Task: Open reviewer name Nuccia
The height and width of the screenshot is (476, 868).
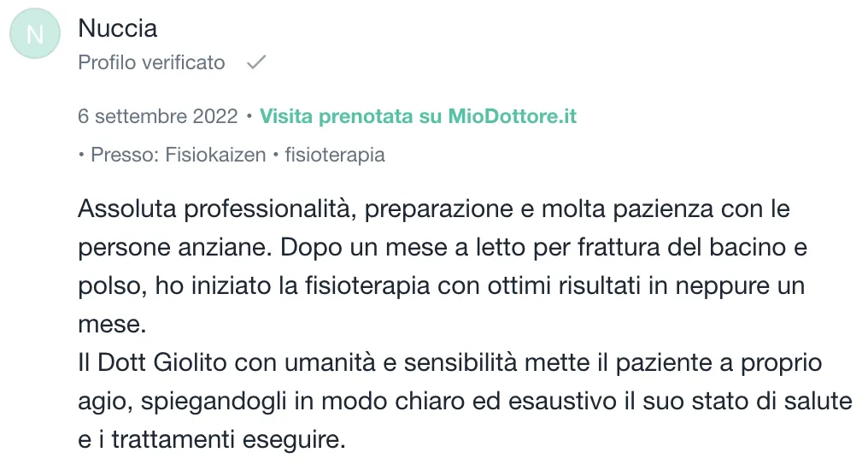Action: click(x=117, y=28)
